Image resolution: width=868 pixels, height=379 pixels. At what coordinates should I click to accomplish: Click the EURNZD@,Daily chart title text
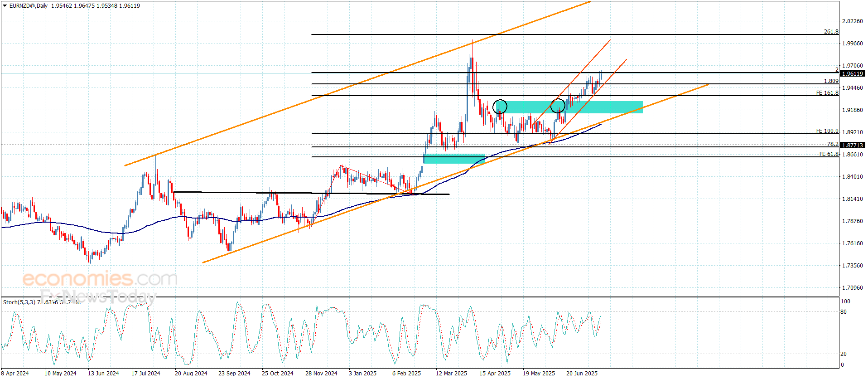pos(29,6)
